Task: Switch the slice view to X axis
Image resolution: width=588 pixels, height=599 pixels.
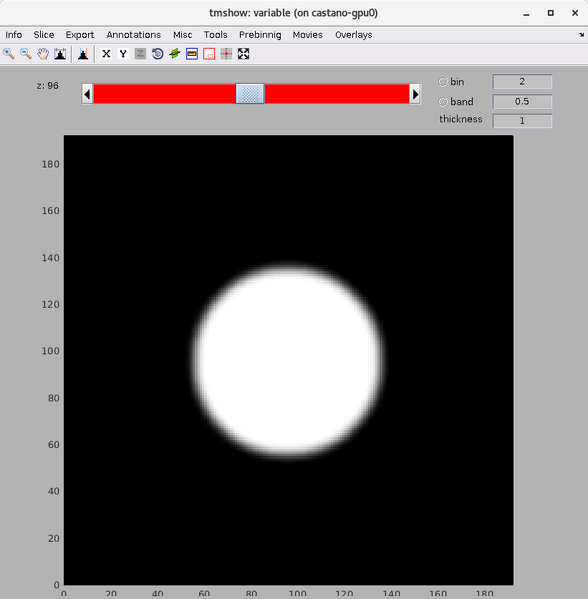Action: (x=106, y=54)
